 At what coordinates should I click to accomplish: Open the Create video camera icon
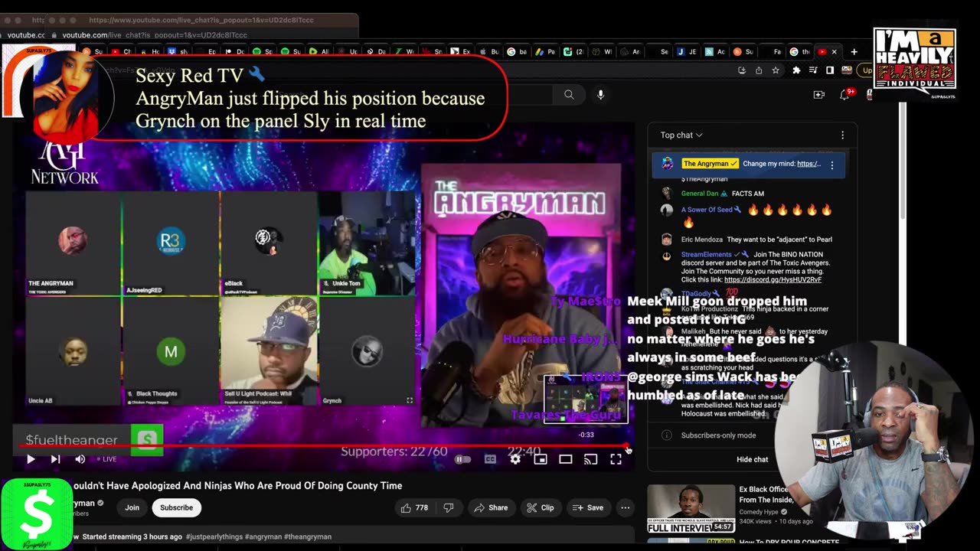818,94
